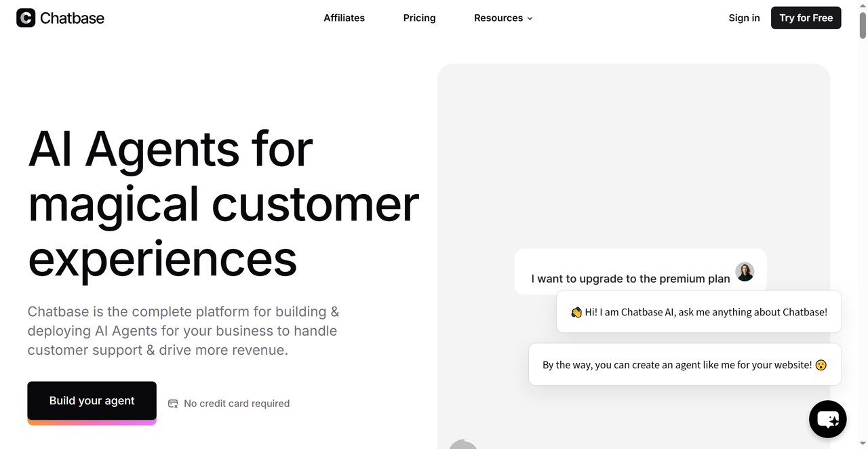Click the partial circular icon at the panel bottom
Viewport: 868px width, 449px height.
tap(464, 444)
